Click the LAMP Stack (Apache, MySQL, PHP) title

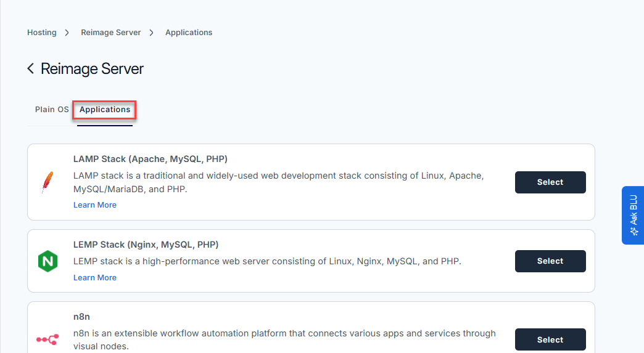(x=151, y=159)
